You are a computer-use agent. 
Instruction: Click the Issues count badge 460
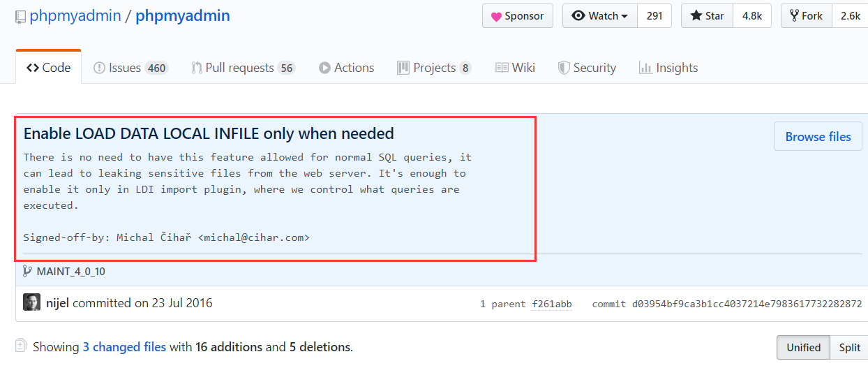(156, 68)
